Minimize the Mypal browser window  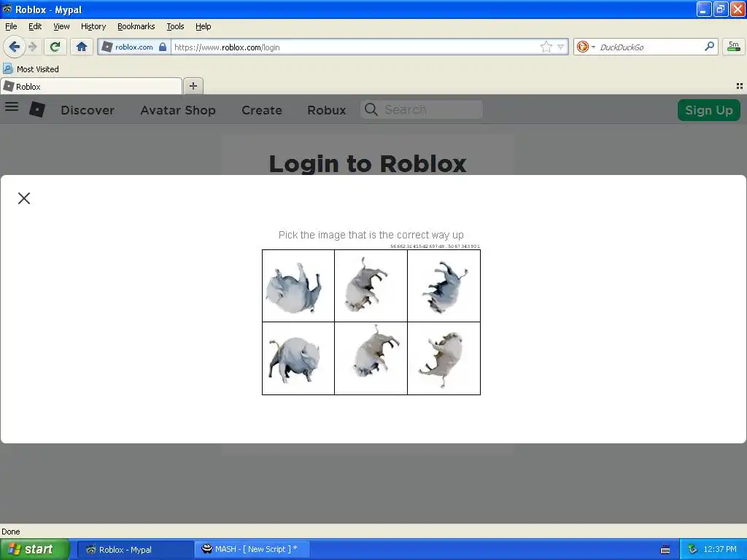[x=704, y=9]
